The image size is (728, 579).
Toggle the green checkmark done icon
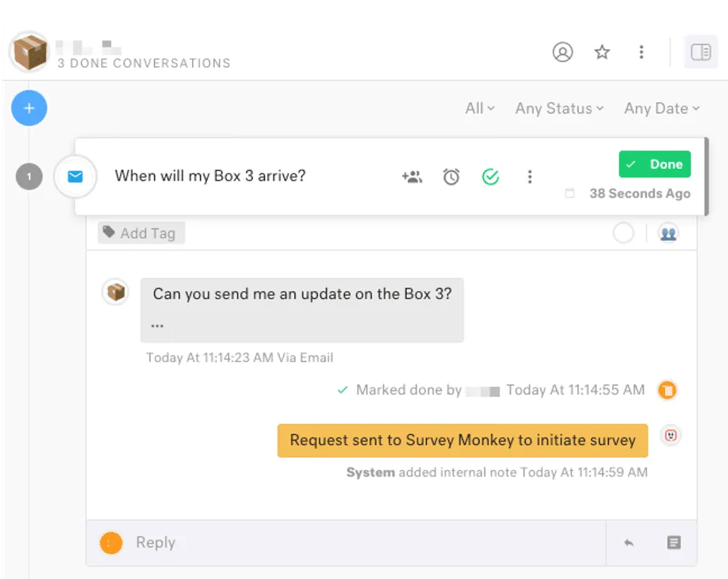coord(490,177)
